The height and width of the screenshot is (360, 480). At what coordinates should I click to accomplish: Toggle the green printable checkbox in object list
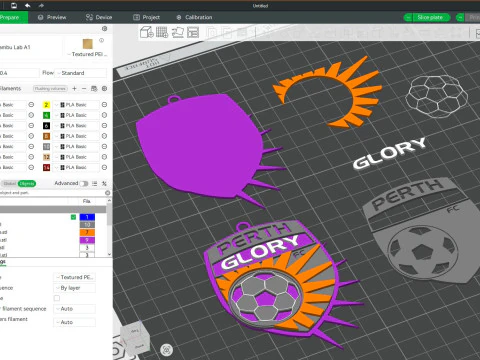pos(73,217)
